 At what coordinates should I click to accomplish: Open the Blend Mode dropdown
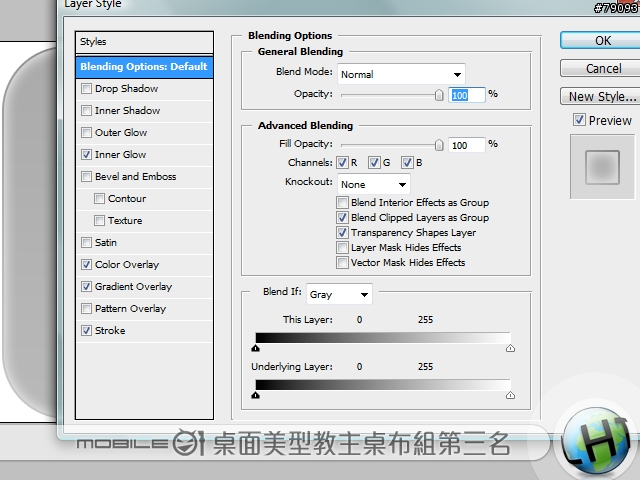click(x=401, y=74)
